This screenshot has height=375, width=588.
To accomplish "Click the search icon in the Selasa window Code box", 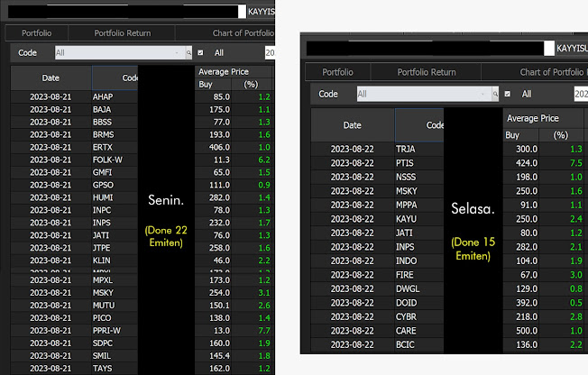I will tap(495, 94).
